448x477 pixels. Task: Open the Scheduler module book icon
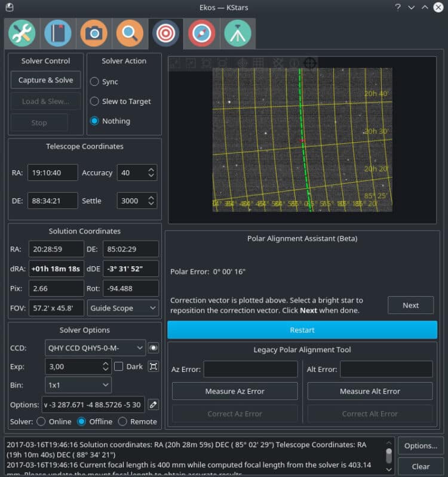[x=58, y=33]
